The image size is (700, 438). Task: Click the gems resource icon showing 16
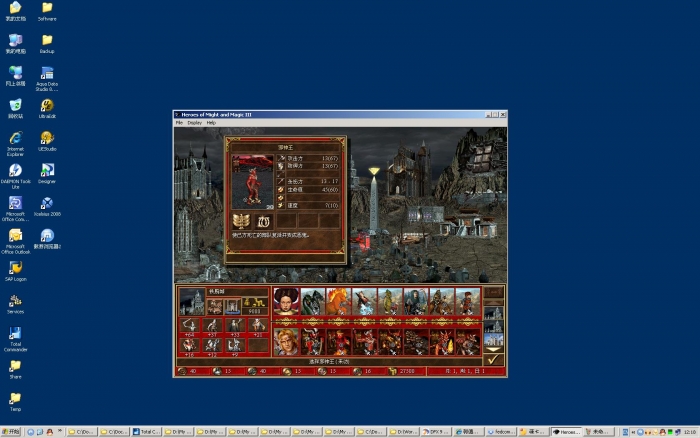(357, 371)
